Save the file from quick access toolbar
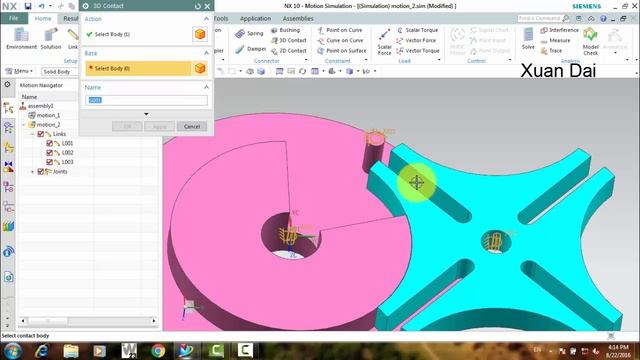The height and width of the screenshot is (360, 640). coord(28,6)
